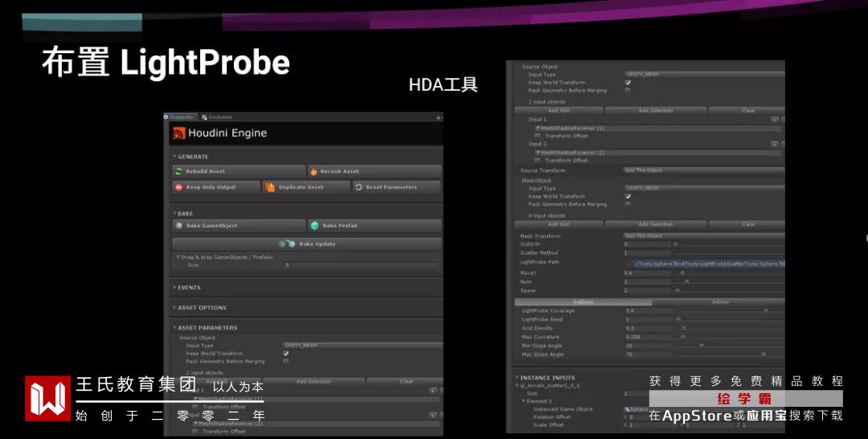868x439 pixels.
Task: Click Add Selection button in left panel
Action: 313,381
